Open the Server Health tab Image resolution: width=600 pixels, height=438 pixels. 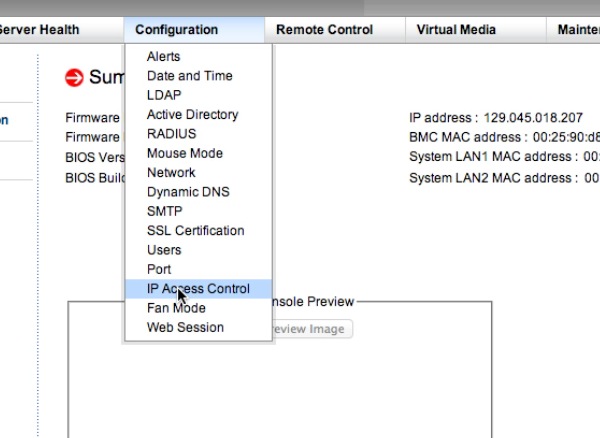(42, 30)
